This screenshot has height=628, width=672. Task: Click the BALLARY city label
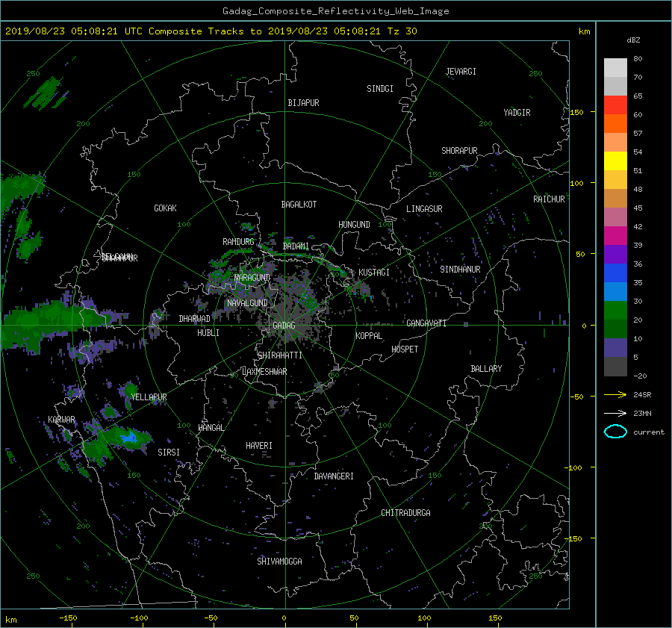486,369
